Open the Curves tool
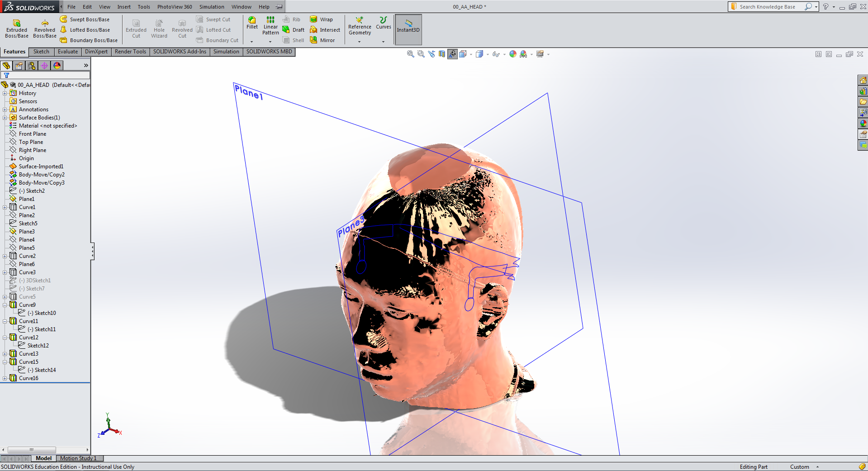868x471 pixels. [384, 23]
